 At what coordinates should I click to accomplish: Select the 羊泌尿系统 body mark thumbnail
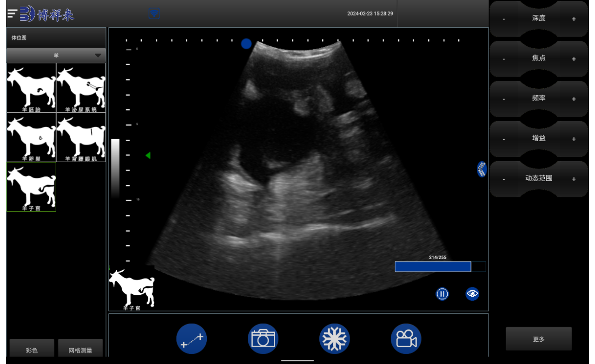click(x=81, y=88)
